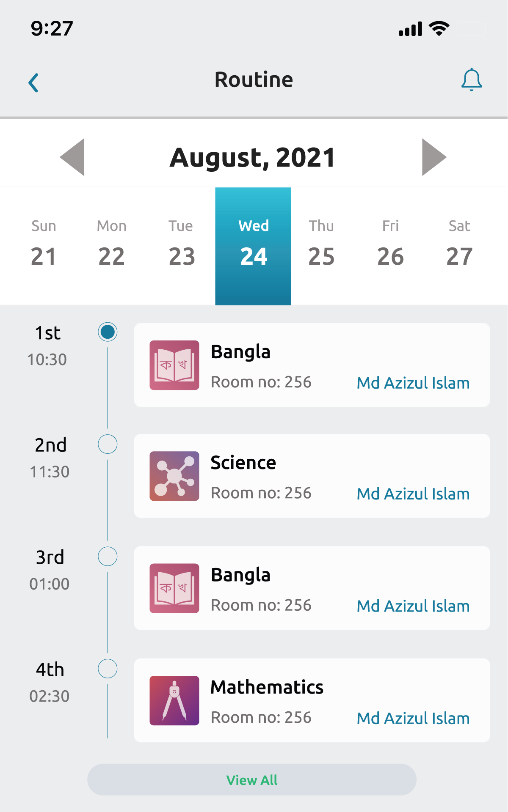Tap the Bangla book icon for 1st period
Viewport: 508px width, 812px height.
click(x=174, y=365)
